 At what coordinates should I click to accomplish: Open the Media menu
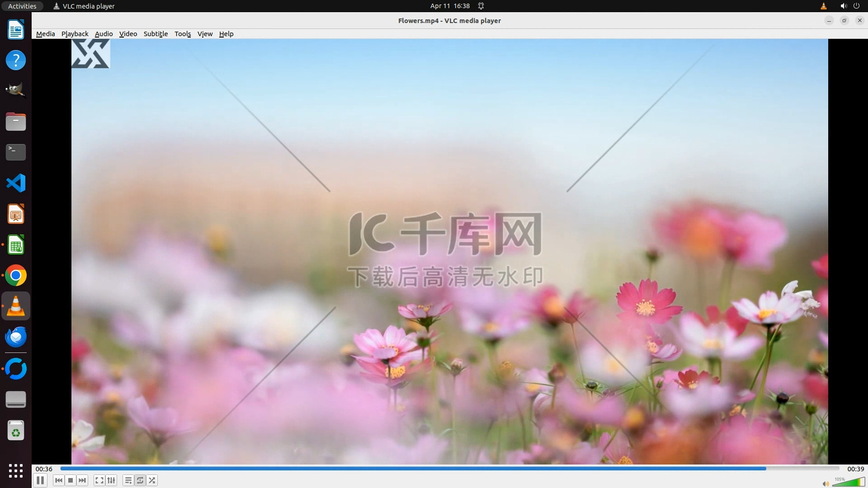pos(45,34)
